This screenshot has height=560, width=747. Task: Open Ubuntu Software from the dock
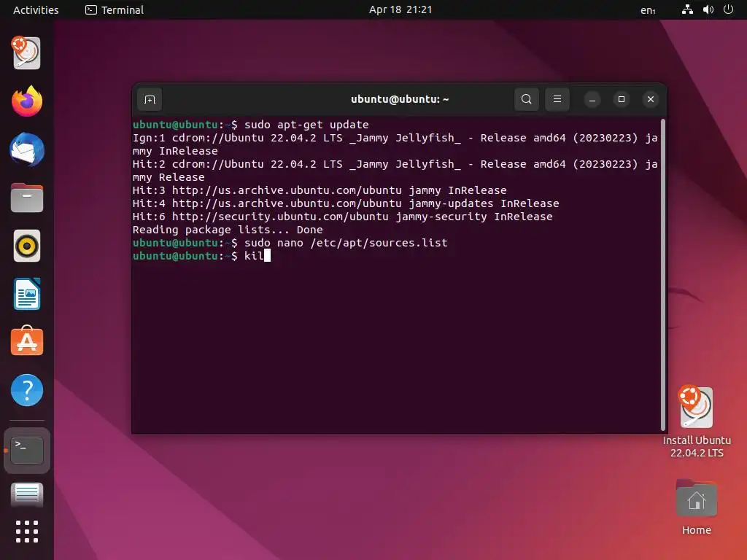(x=27, y=341)
